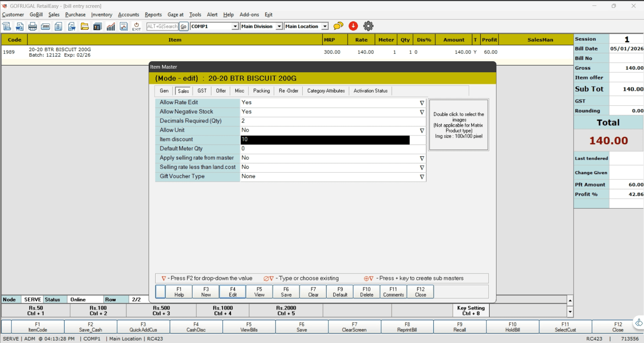Click the Key Setting Ctrl + 8 button

(x=471, y=311)
